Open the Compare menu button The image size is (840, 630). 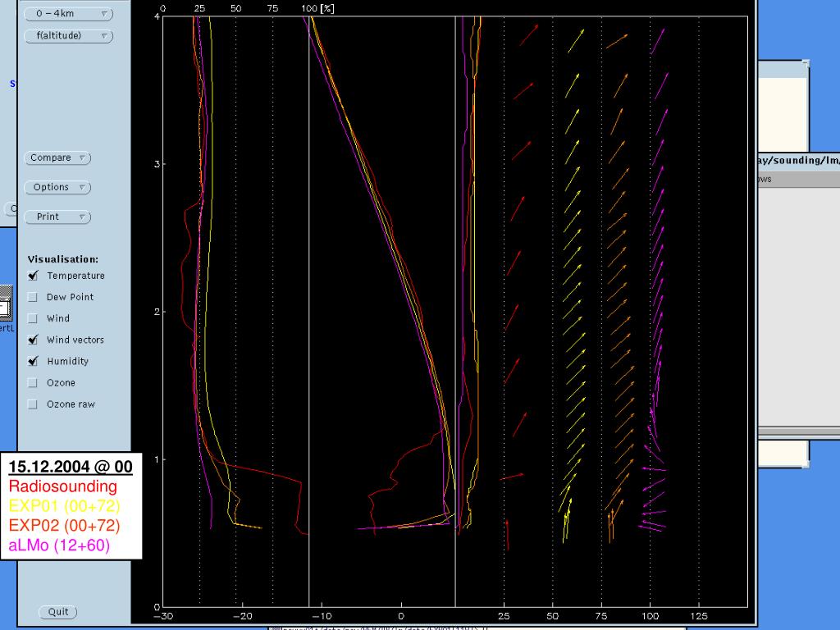(57, 158)
